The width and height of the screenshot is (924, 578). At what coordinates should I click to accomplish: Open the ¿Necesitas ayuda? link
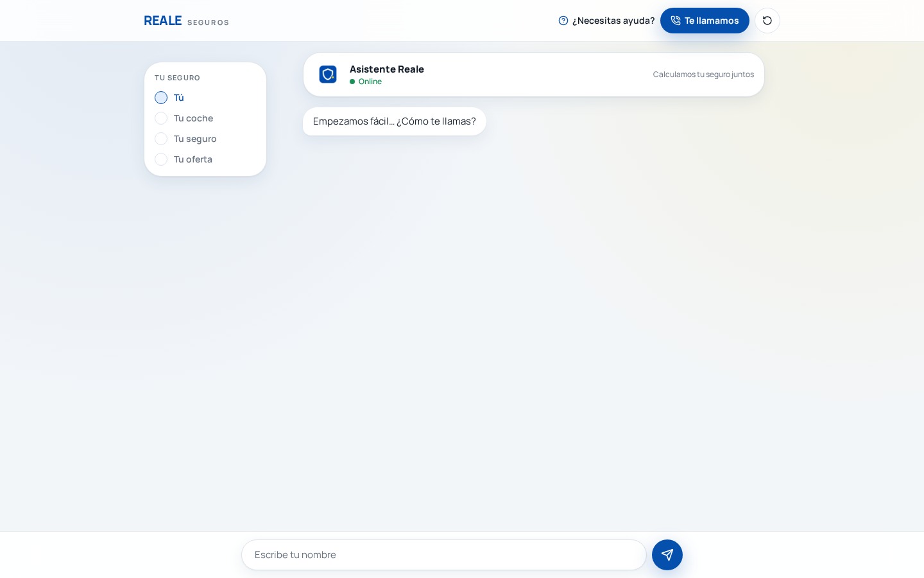606,21
